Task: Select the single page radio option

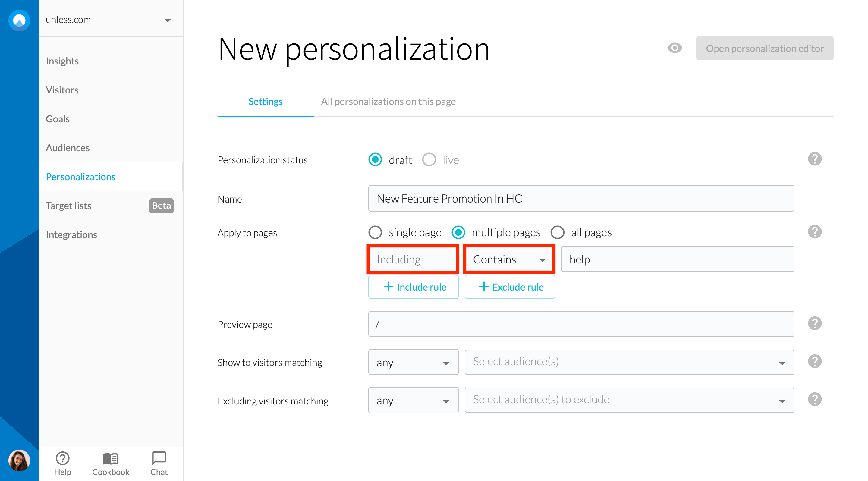Action: coord(375,232)
